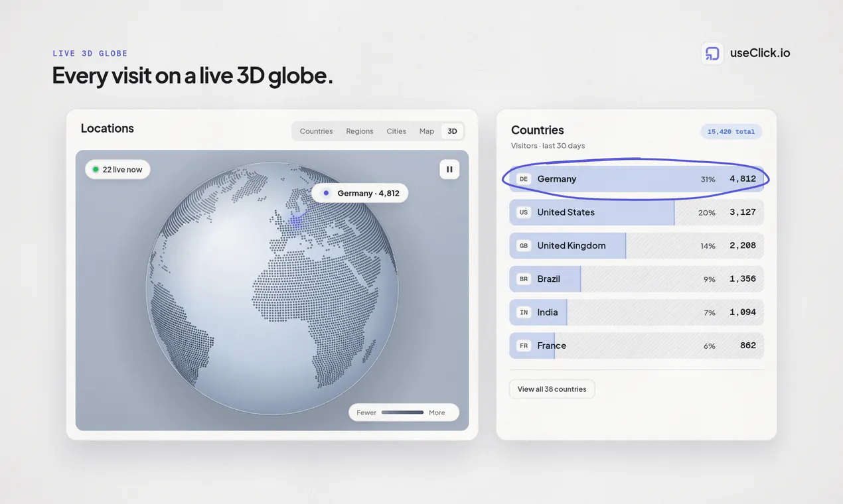Viewport: 843px width, 504px height.
Task: Switch to the Map tab
Action: tap(427, 131)
